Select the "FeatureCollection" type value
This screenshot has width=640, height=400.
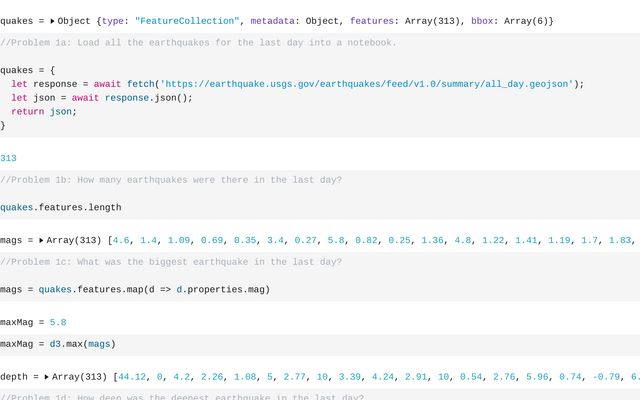pos(187,21)
